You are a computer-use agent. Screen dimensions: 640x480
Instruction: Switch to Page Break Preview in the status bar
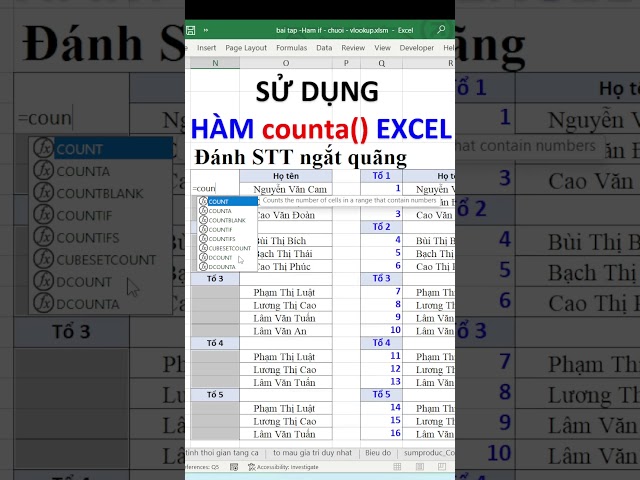[x=442, y=467]
